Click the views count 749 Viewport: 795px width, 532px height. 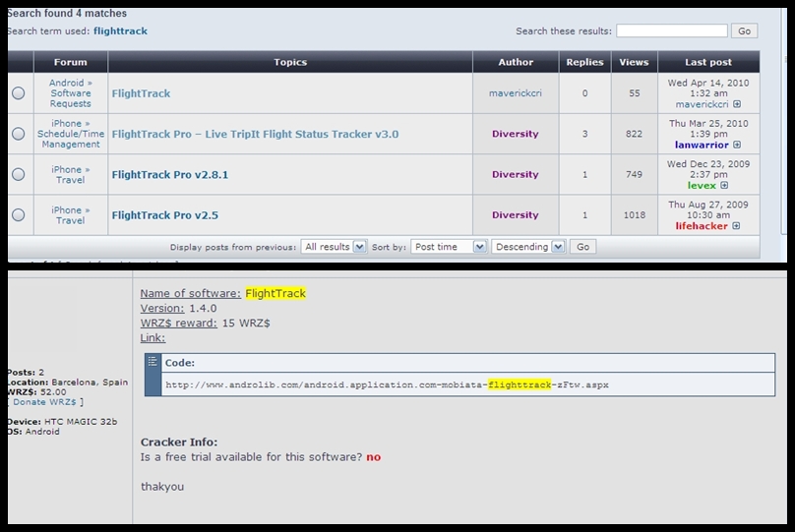pos(634,174)
